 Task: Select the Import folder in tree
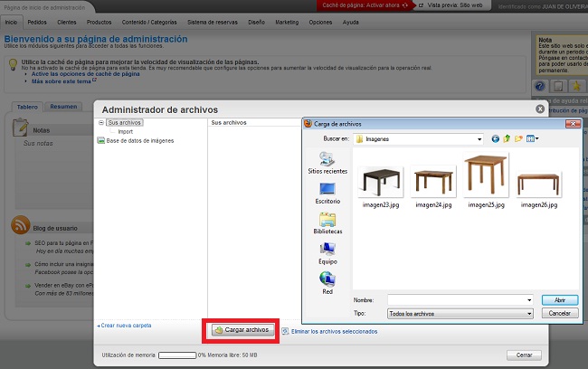coord(125,132)
